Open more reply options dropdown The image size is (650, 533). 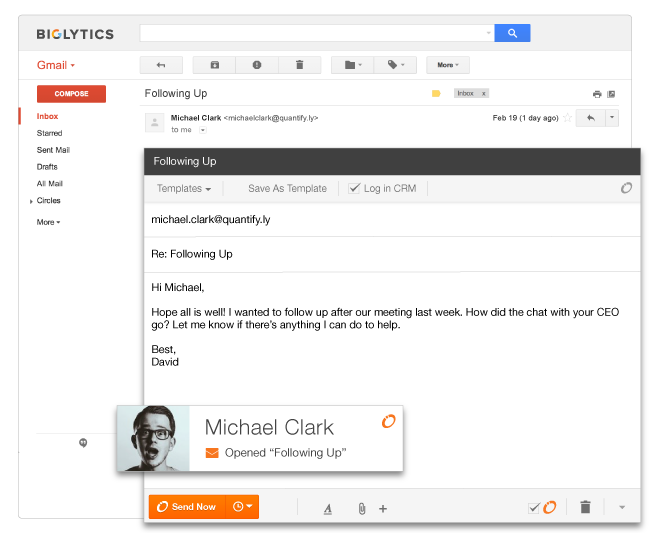[612, 118]
